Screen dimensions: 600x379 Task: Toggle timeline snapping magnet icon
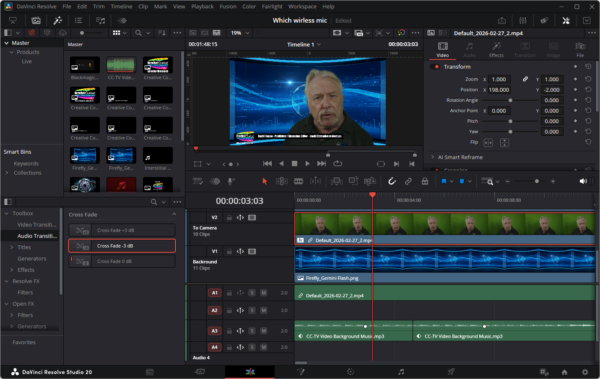point(391,181)
